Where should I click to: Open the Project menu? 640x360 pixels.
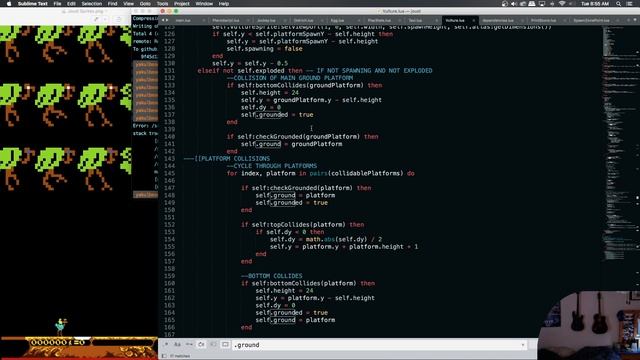coord(182,4)
